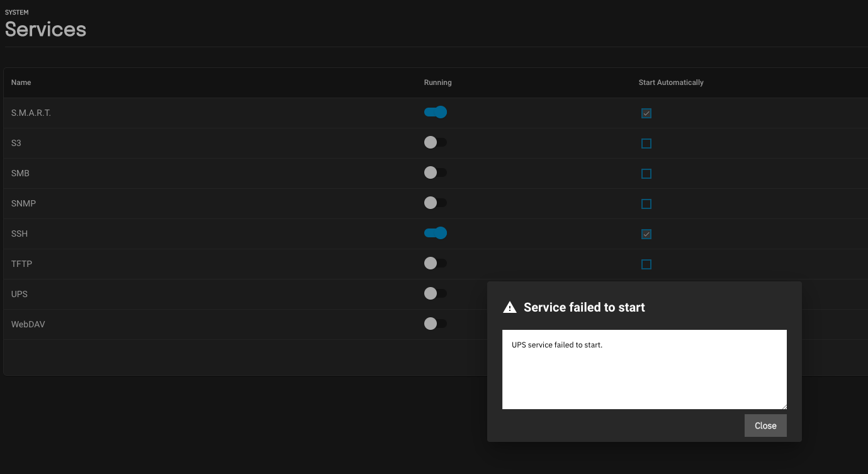The height and width of the screenshot is (474, 868).
Task: Check SNMP start automatically box
Action: (646, 204)
